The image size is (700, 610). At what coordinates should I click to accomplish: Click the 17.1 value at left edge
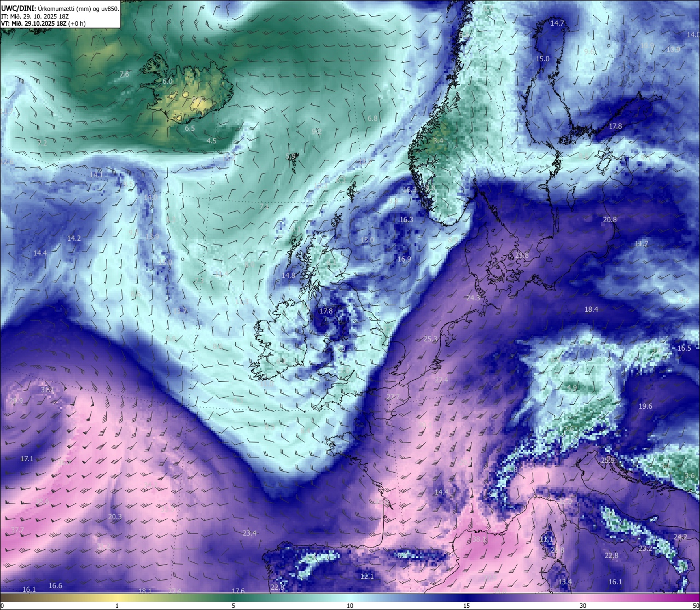(27, 458)
